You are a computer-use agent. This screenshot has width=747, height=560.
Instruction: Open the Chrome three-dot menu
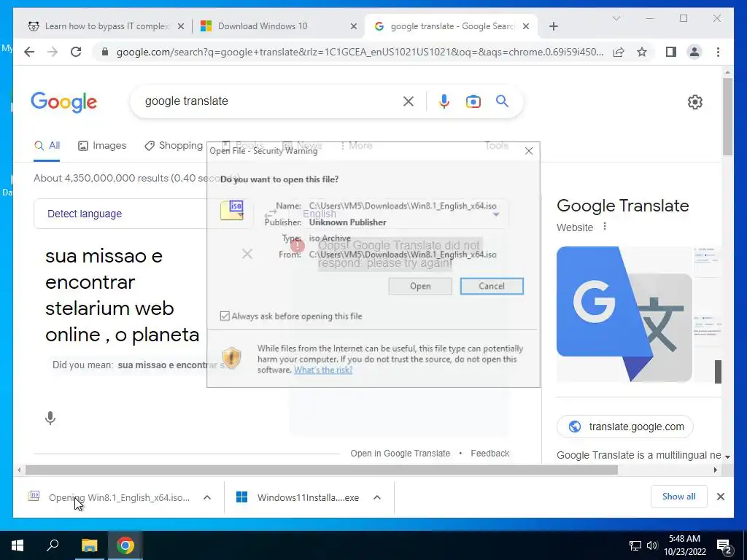point(718,52)
